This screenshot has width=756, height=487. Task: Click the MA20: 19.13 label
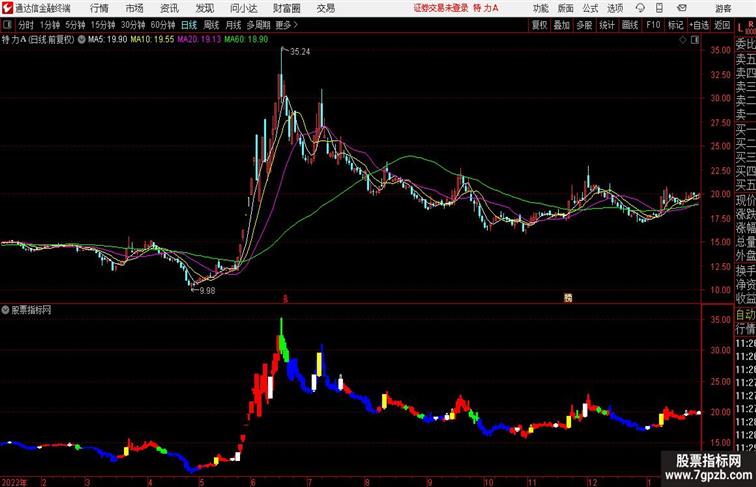pyautogui.click(x=199, y=40)
